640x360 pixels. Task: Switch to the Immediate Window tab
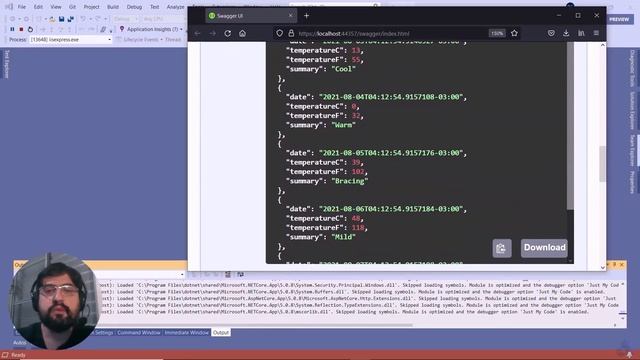coord(187,333)
